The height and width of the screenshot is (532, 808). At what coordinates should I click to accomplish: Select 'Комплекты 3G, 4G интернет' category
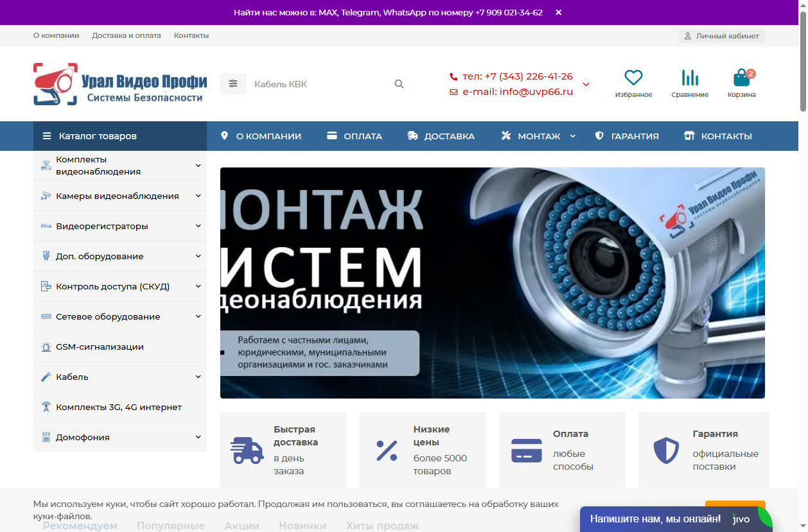pos(119,407)
